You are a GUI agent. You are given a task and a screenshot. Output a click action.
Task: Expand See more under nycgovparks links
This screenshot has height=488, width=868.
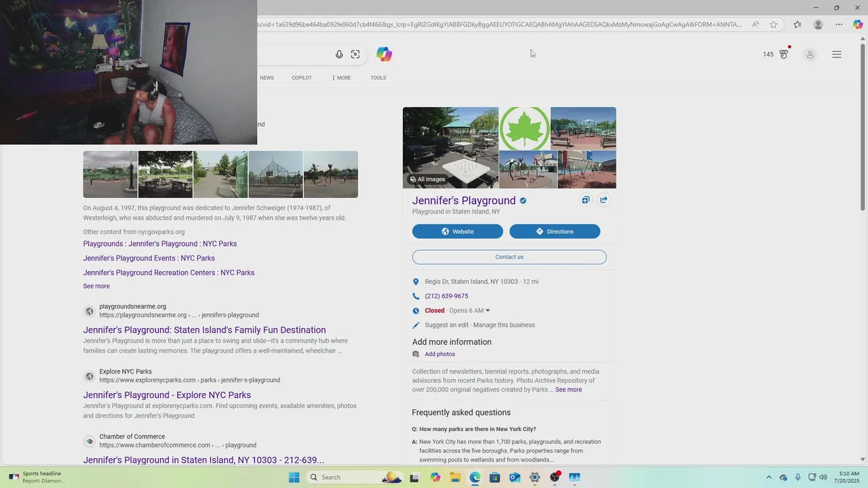(x=96, y=286)
